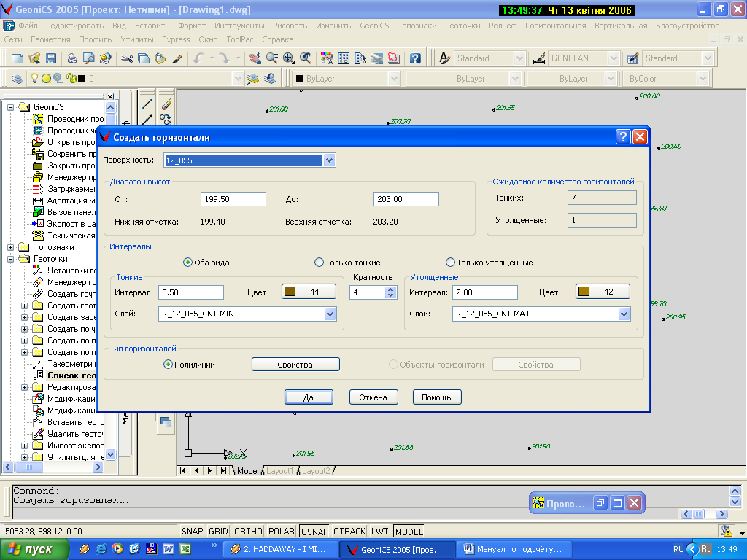Click the 'От' elevation input field
The height and width of the screenshot is (560, 747).
[233, 199]
